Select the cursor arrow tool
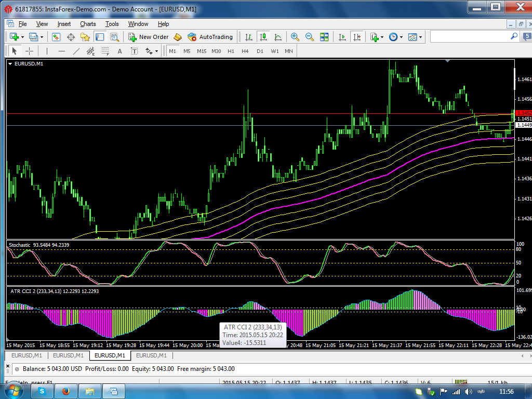 tap(14, 51)
